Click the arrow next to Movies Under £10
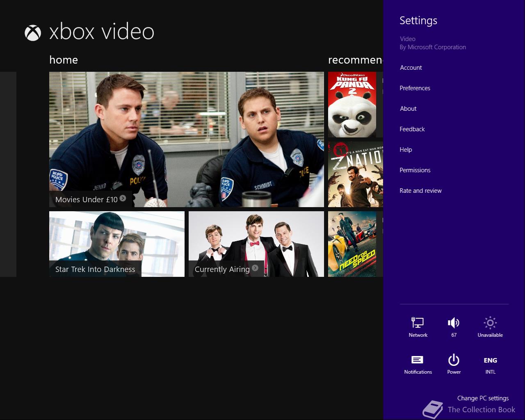 (123, 199)
